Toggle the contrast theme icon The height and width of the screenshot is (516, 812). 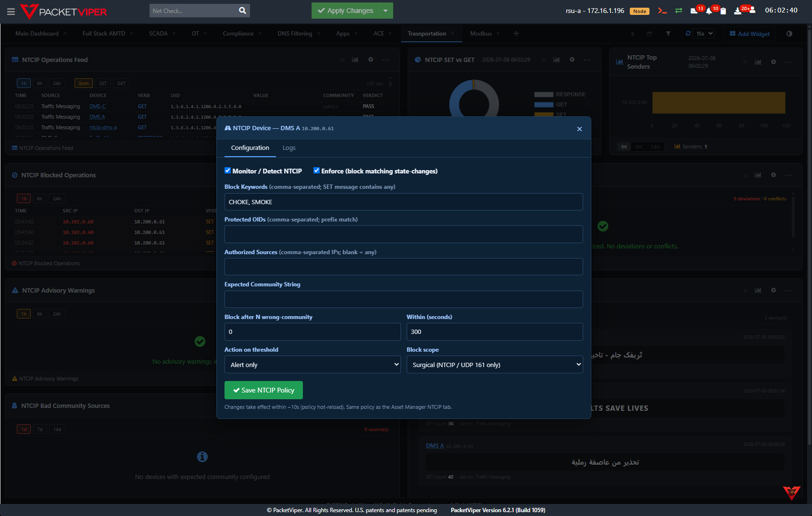coord(789,34)
